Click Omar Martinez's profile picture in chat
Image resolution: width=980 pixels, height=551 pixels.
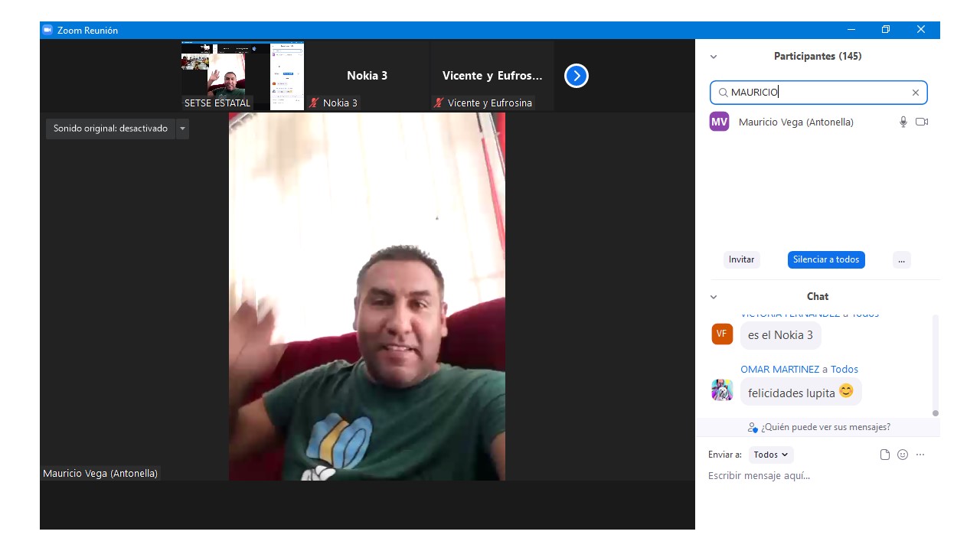pyautogui.click(x=722, y=390)
